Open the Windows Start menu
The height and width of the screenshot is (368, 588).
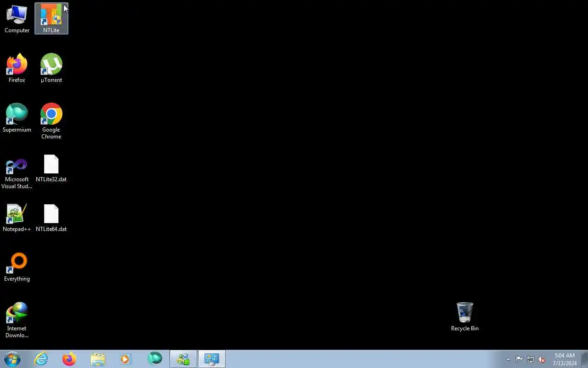coord(12,359)
